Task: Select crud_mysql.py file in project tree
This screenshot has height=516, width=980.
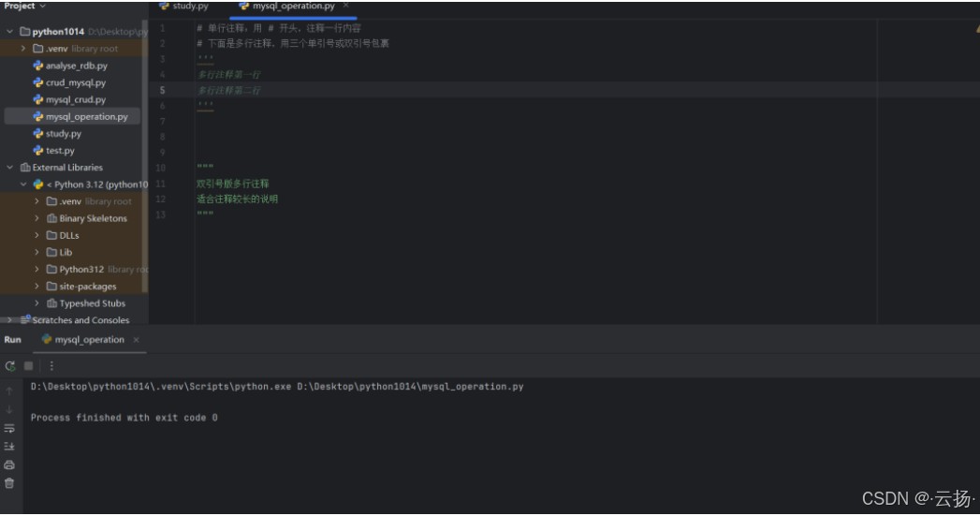Action: [75, 82]
